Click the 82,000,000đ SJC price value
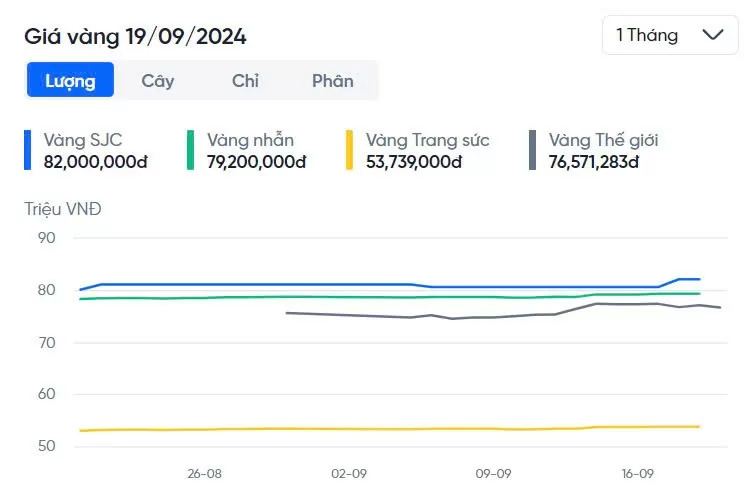Image resolution: width=747 pixels, height=492 pixels. [x=95, y=162]
